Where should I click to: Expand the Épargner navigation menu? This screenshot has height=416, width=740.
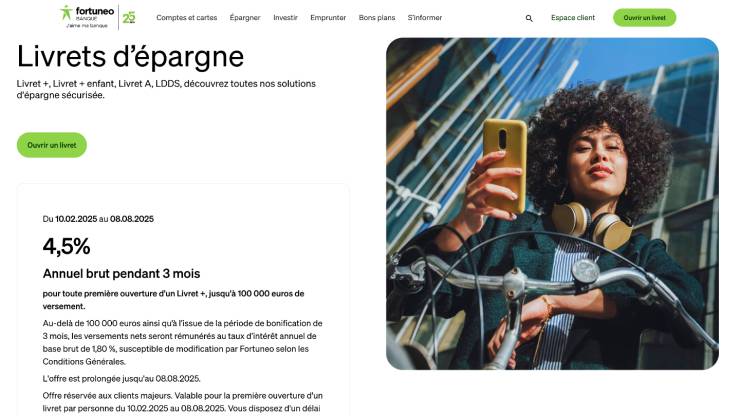[245, 17]
